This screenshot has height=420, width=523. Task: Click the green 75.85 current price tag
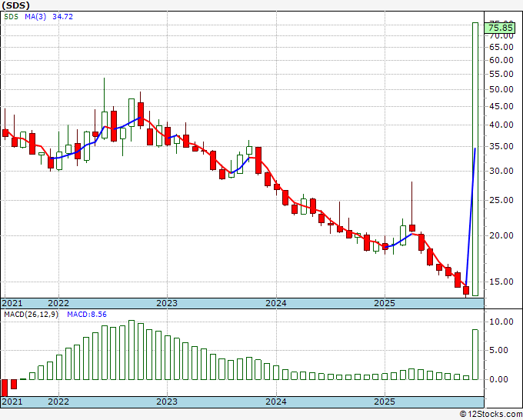(505, 27)
